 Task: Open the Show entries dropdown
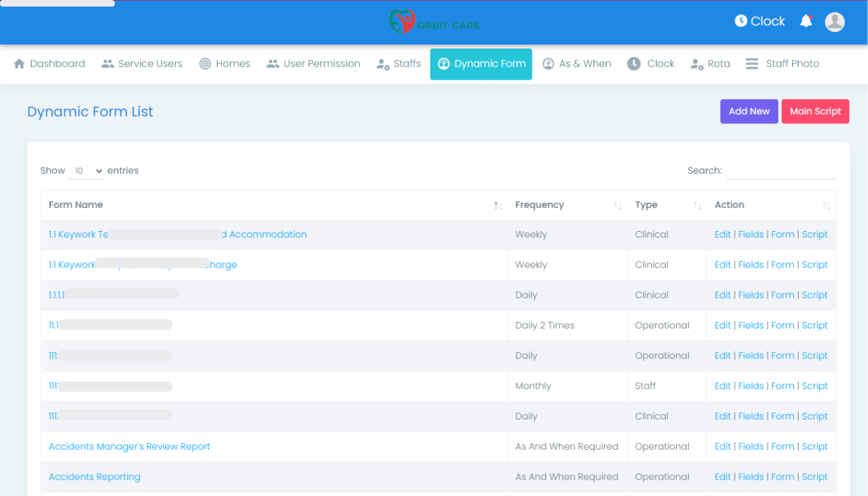86,170
